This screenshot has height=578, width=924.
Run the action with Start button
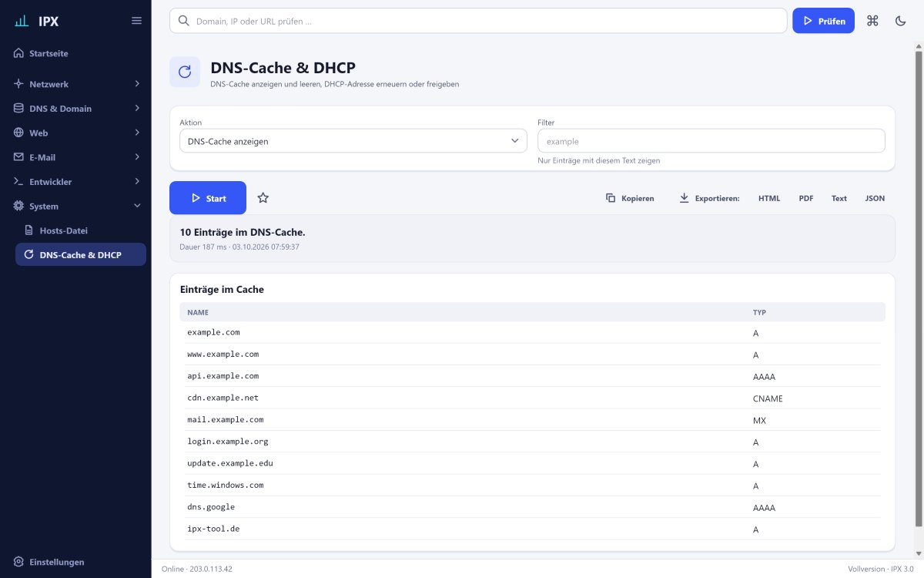point(208,198)
